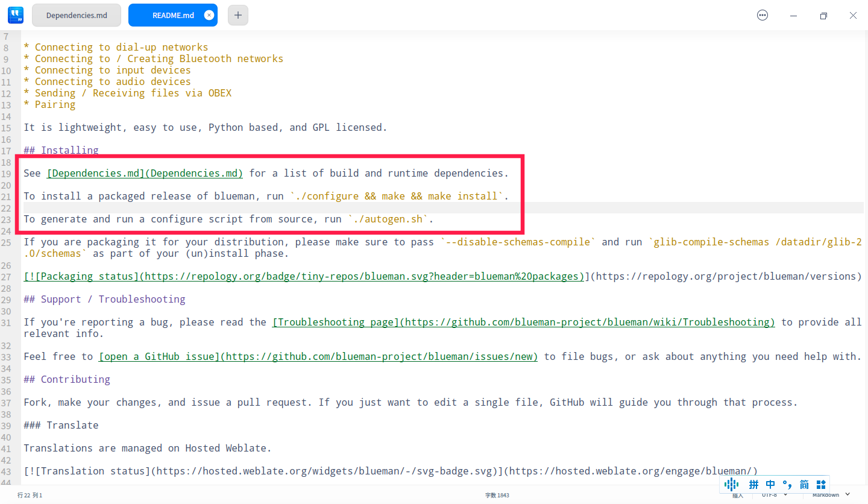
Task: Click the Translation status badge link
Action: (x=391, y=471)
